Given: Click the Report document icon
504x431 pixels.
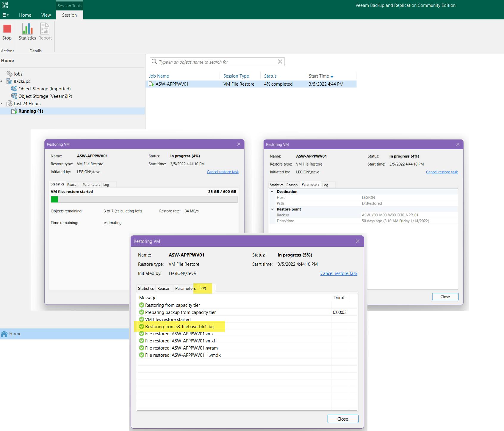Looking at the screenshot, I should (x=45, y=29).
